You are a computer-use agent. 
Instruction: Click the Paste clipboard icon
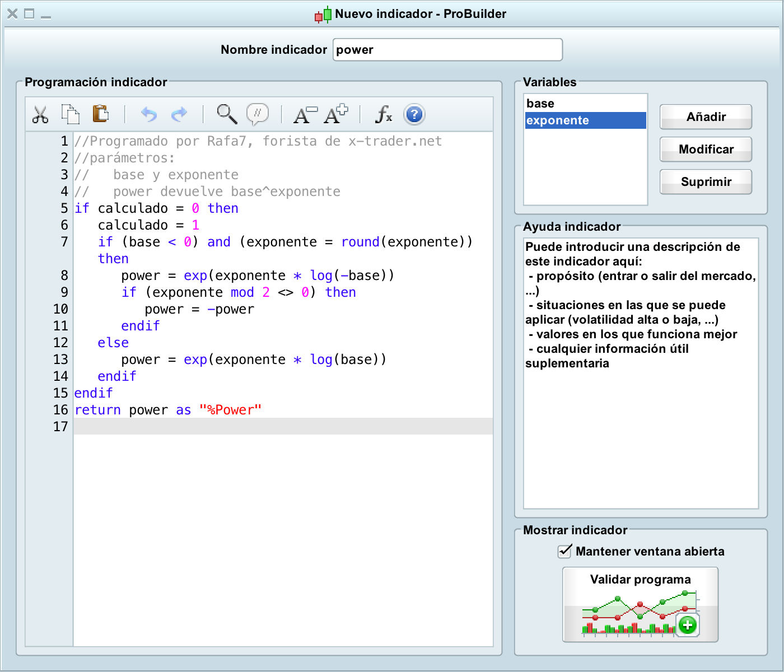[x=100, y=114]
